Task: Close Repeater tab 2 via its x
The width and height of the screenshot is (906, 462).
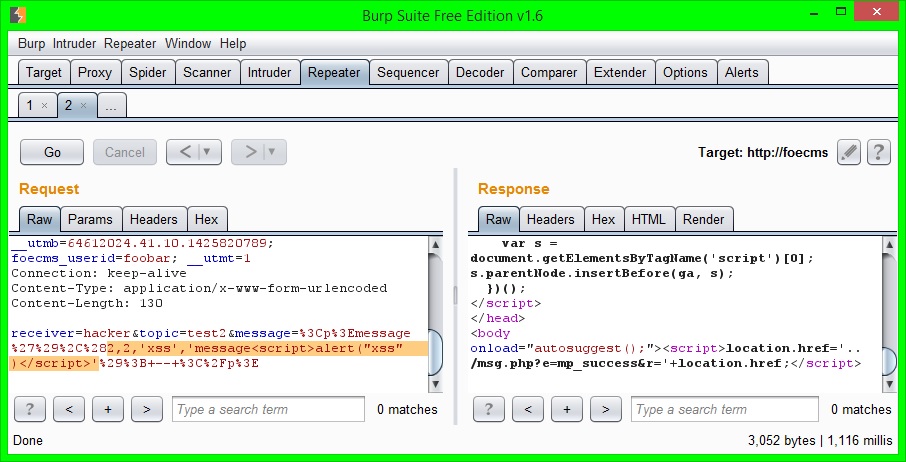Action: 83,106
